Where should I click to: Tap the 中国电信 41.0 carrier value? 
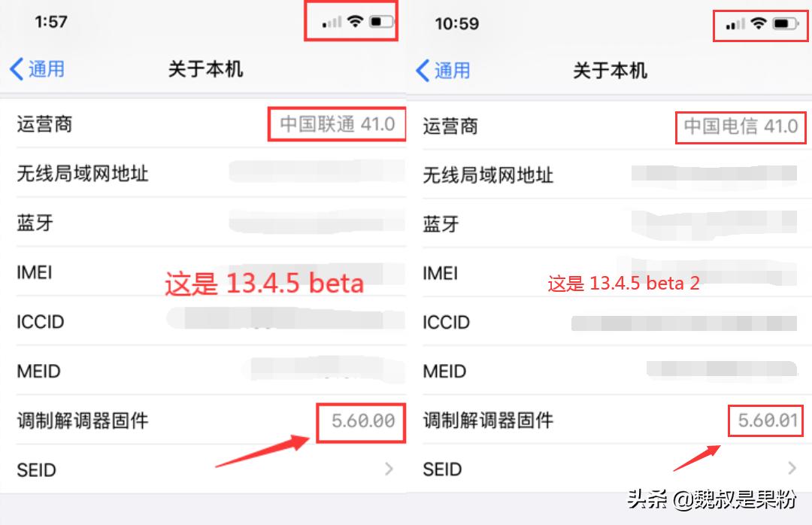click(740, 126)
